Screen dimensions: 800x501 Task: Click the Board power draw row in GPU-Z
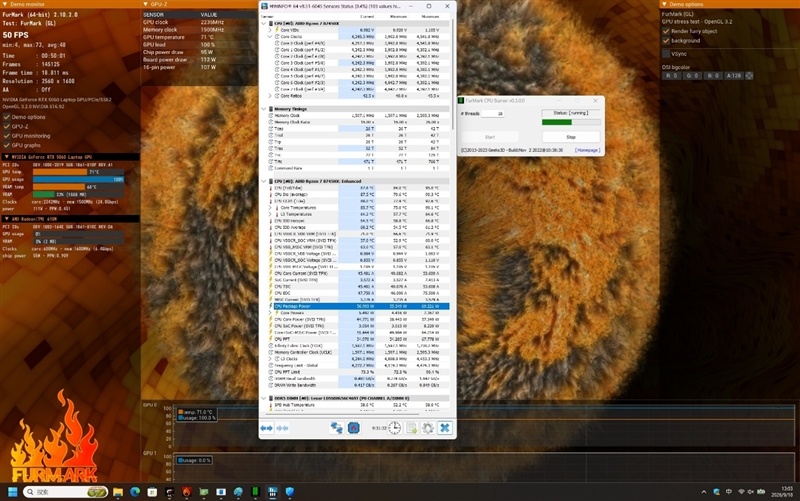(199, 60)
